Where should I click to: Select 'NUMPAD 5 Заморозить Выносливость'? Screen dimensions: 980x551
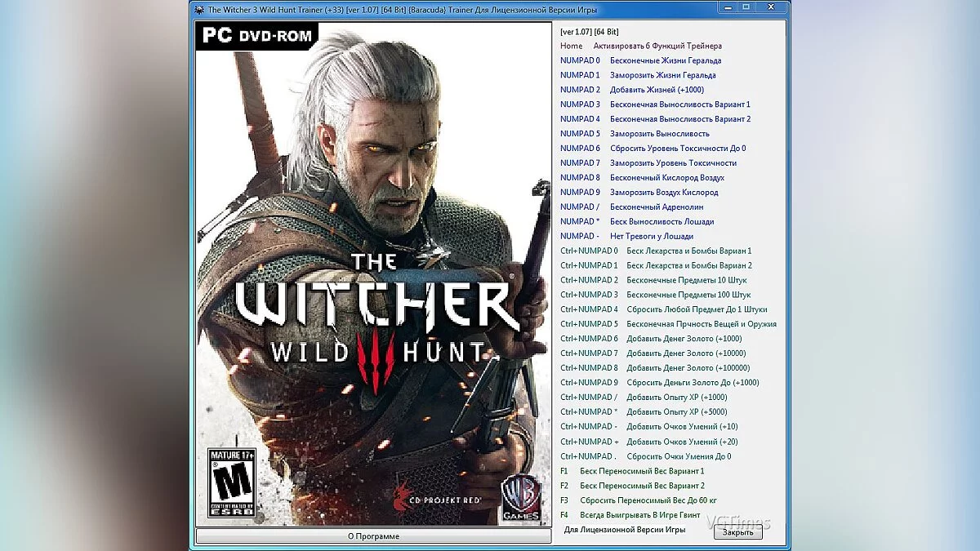635,134
